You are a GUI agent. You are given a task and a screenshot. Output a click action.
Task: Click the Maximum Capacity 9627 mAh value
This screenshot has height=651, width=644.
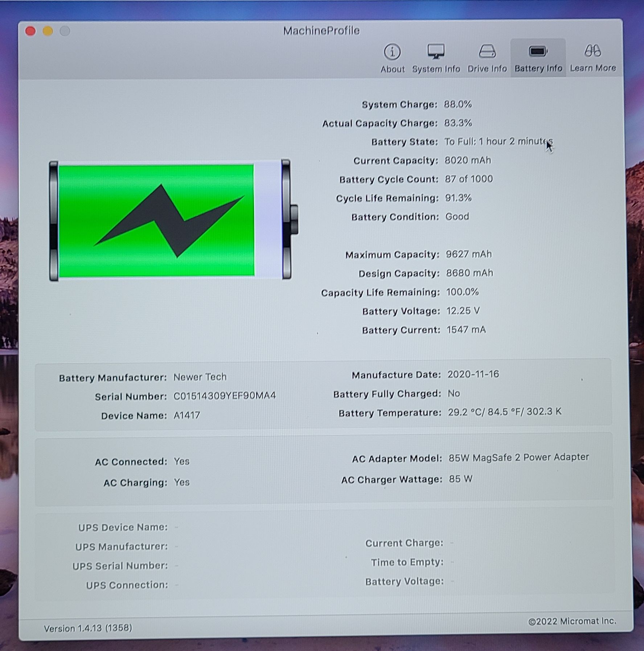(469, 254)
